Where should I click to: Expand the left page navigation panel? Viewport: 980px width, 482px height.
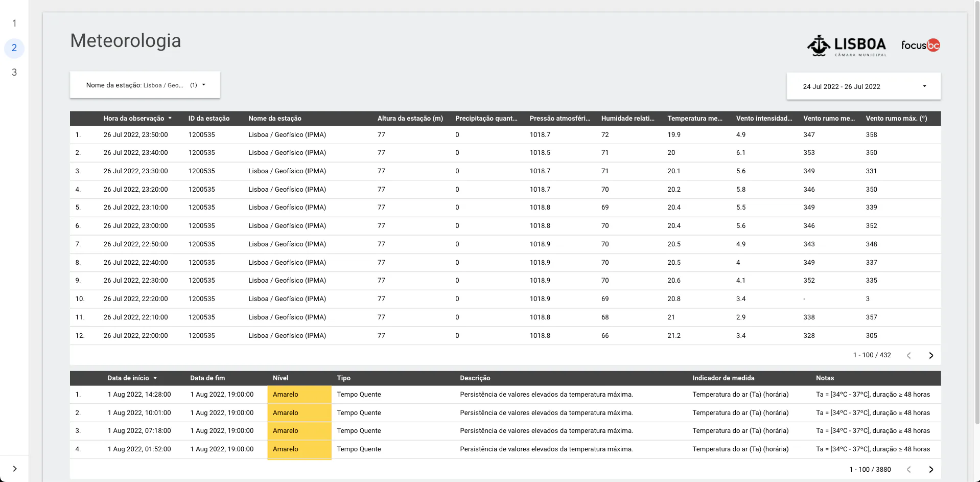[14, 469]
